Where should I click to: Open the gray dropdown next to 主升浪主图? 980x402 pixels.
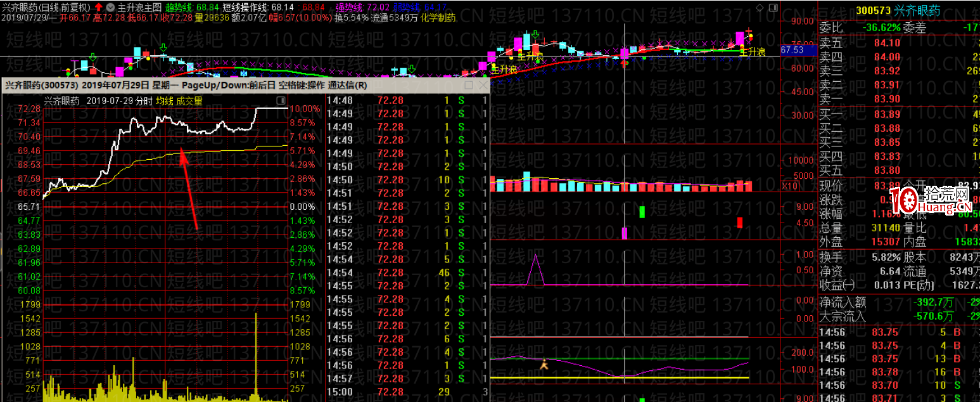click(110, 8)
